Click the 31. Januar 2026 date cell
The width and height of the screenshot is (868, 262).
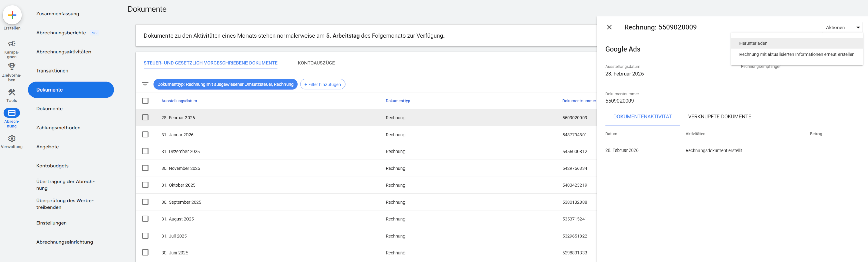click(x=177, y=135)
